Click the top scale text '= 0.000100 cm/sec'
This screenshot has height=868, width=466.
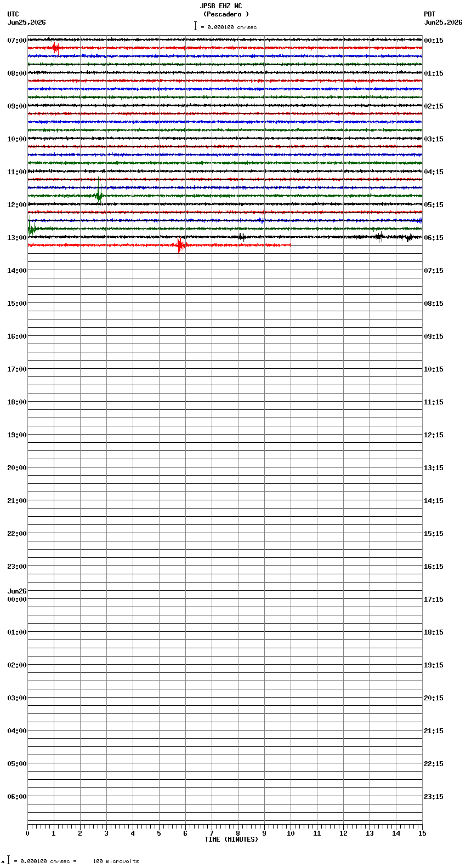click(x=229, y=27)
